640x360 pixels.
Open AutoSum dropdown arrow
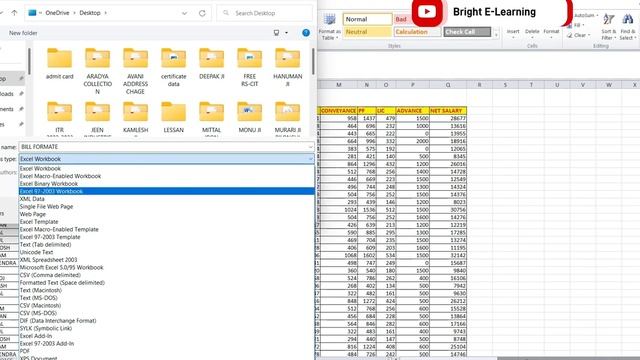click(x=597, y=16)
